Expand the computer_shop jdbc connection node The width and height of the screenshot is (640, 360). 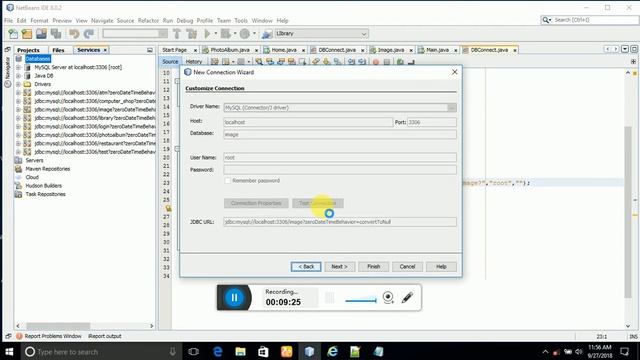(x=18, y=101)
